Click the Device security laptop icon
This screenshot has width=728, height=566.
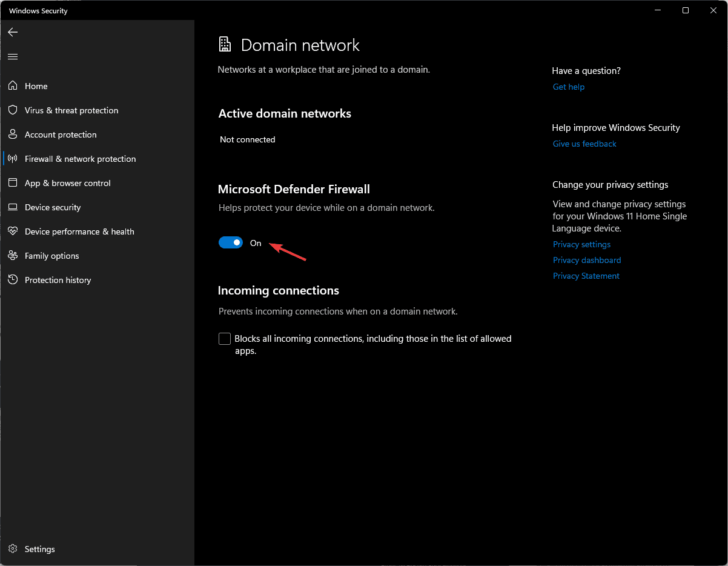pyautogui.click(x=13, y=207)
